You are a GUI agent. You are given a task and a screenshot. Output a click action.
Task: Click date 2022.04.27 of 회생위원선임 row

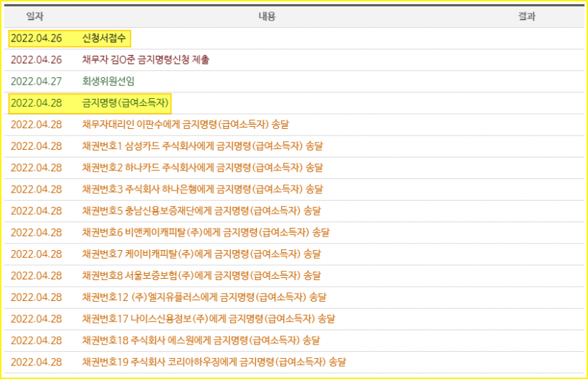pos(37,81)
